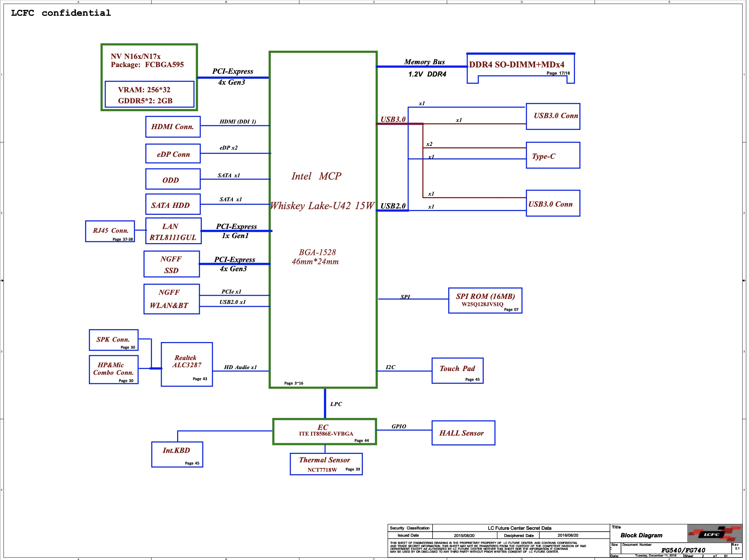Click the "HDMI Conn." block
This screenshot has height=560, width=749.
click(x=173, y=127)
